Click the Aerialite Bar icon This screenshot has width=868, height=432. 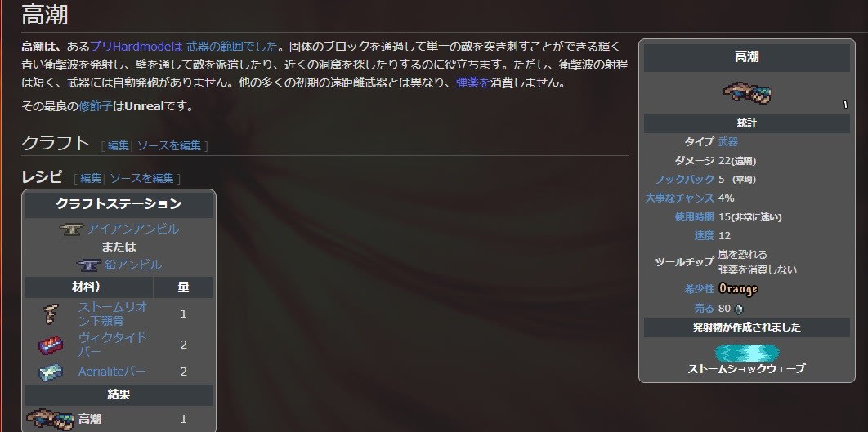(x=51, y=372)
